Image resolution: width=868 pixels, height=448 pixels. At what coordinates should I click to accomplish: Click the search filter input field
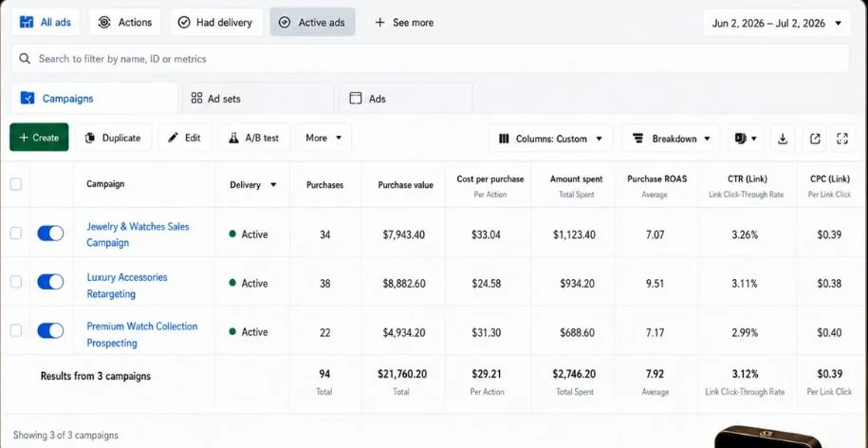point(430,59)
